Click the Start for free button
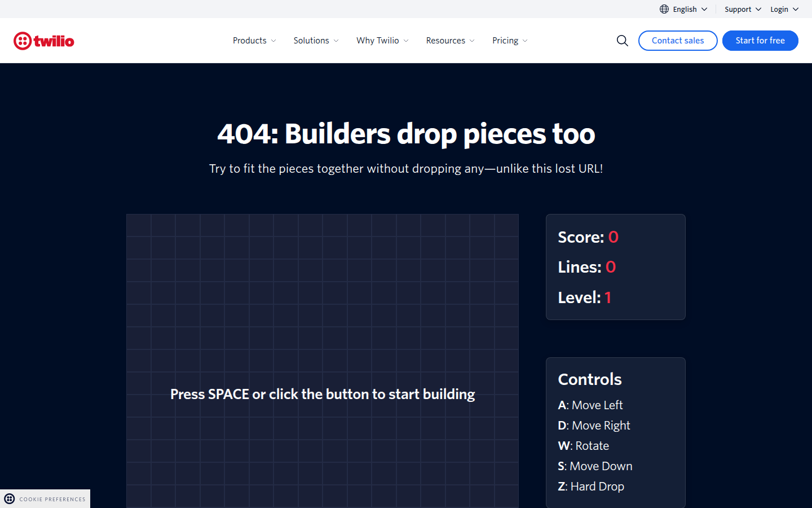812x508 pixels. pos(760,41)
